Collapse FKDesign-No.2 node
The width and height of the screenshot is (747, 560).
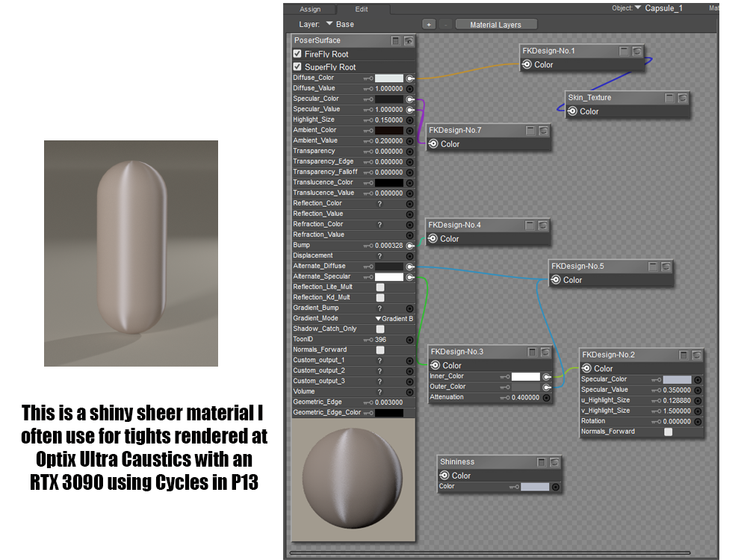click(684, 355)
